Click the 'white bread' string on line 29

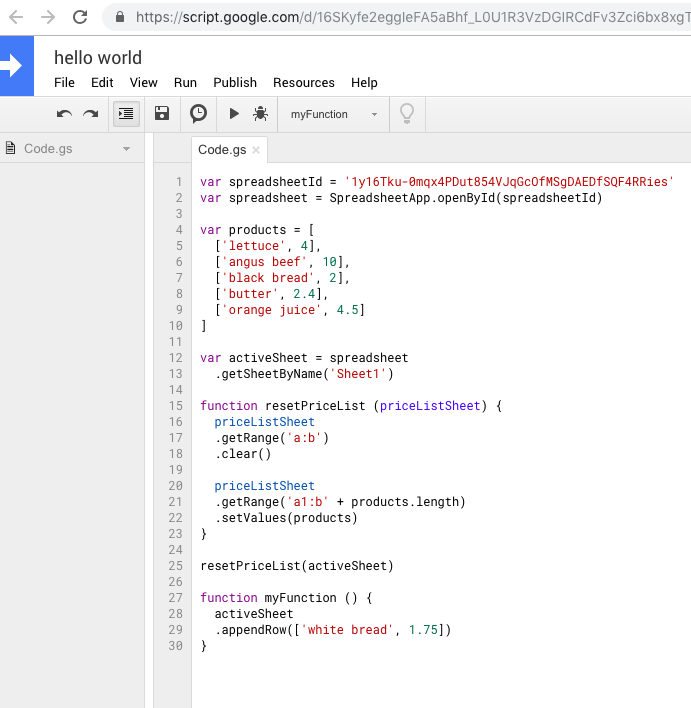tap(347, 629)
